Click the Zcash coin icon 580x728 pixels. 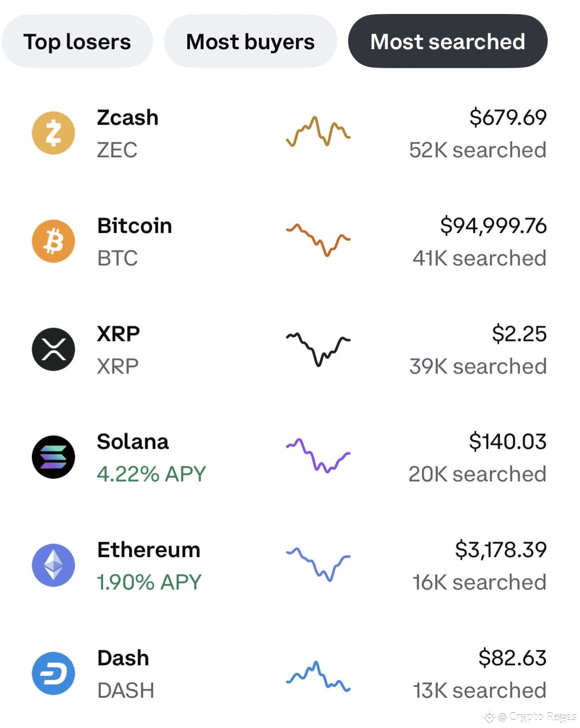tap(54, 133)
